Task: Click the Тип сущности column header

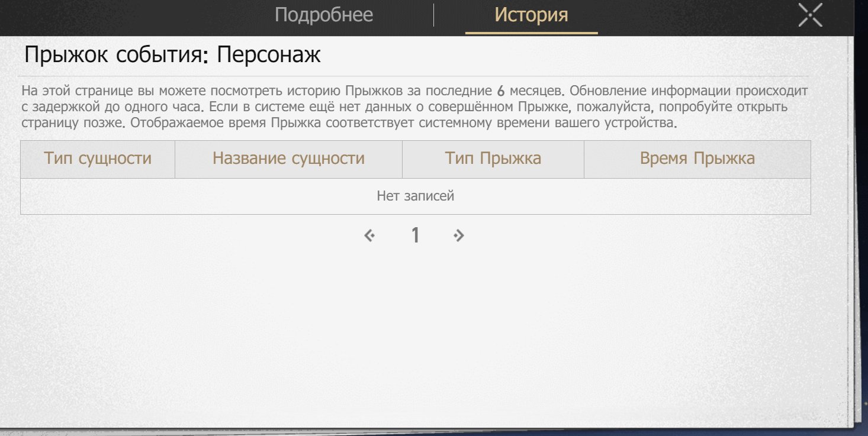Action: [x=98, y=159]
